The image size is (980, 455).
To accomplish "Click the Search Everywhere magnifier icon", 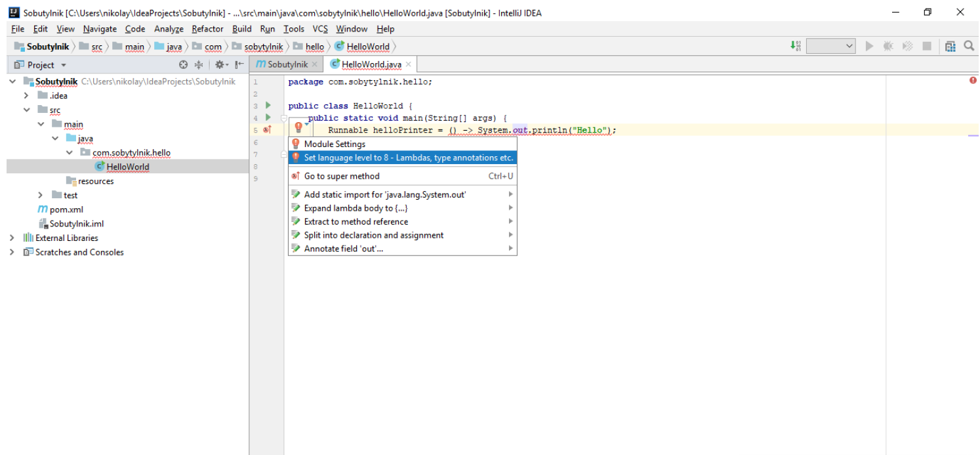I will click(969, 46).
